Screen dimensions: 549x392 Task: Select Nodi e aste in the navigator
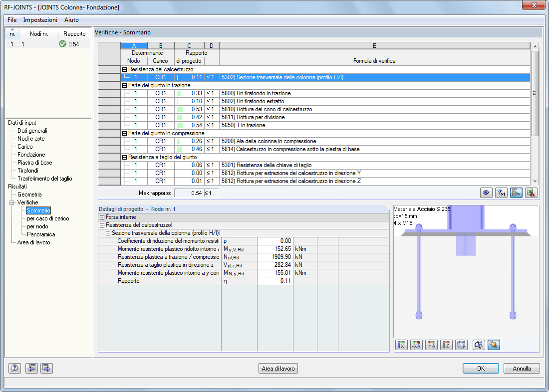31,139
